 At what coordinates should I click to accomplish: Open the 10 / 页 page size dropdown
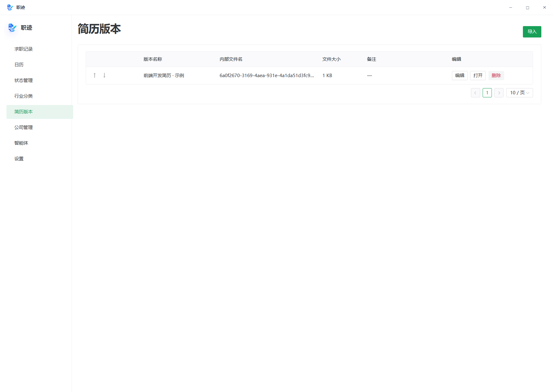(x=520, y=93)
